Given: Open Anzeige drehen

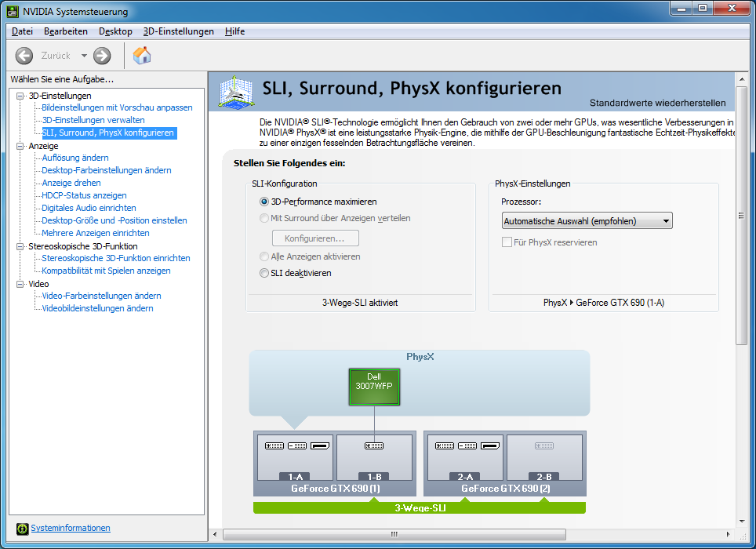Looking at the screenshot, I should pyautogui.click(x=71, y=183).
